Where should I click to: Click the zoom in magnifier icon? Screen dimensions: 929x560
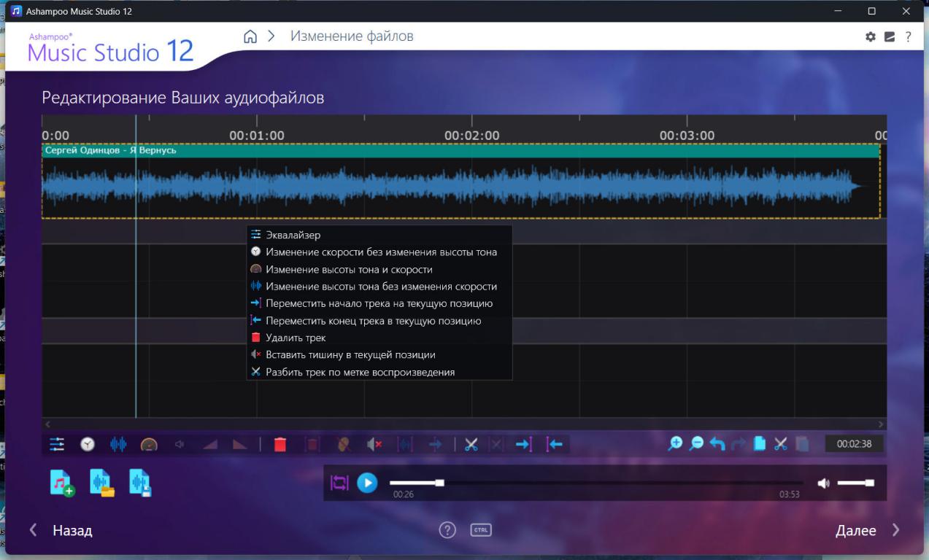click(675, 443)
